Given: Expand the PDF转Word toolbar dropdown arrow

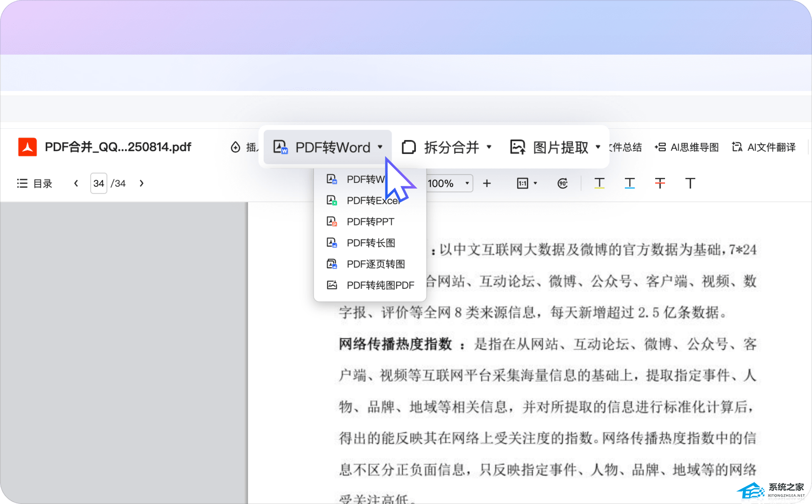Looking at the screenshot, I should [x=380, y=147].
